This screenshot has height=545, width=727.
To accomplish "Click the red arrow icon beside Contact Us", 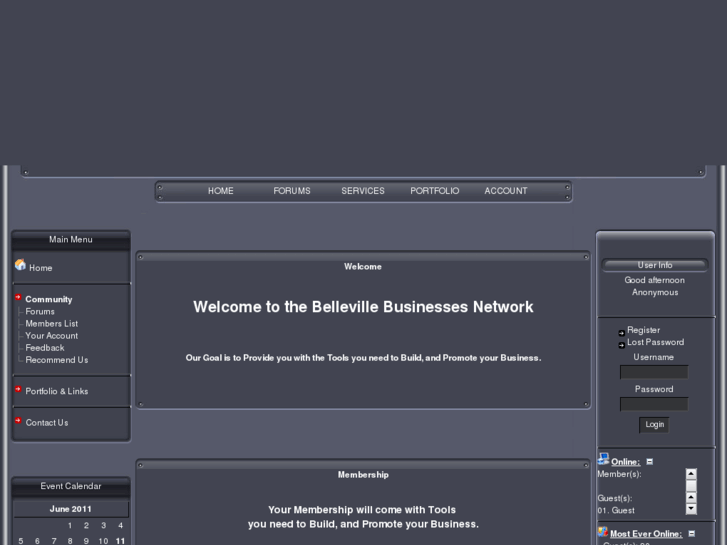I will pos(18,421).
